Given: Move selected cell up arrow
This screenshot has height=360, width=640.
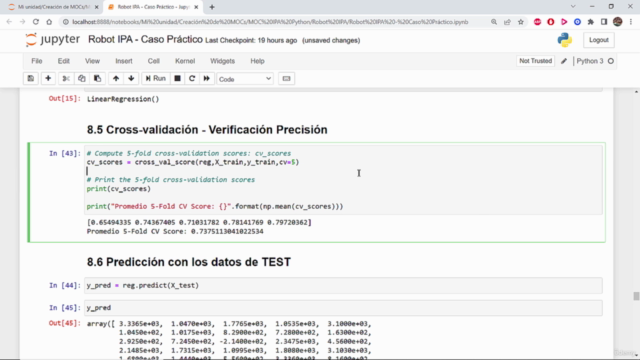Looking at the screenshot, I should 116,78.
